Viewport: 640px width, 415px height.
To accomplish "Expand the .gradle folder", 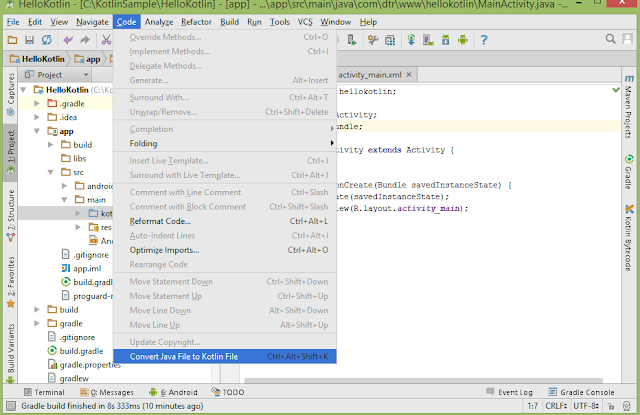I will pyautogui.click(x=37, y=104).
